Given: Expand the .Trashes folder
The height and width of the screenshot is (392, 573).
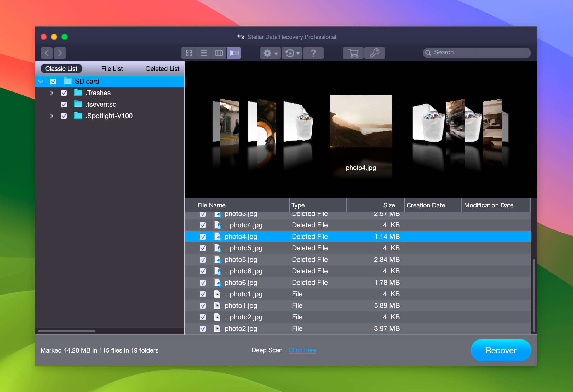Looking at the screenshot, I should (51, 93).
